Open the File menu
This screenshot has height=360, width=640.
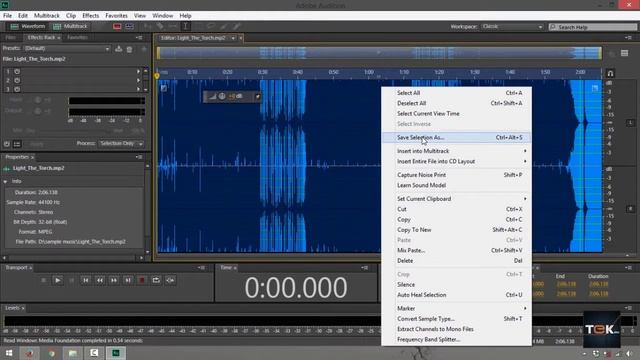pos(7,16)
